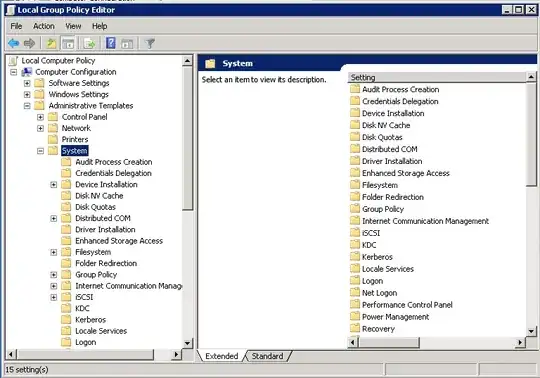
Task: Click the Forward arrow toolbar icon
Action: pos(29,43)
